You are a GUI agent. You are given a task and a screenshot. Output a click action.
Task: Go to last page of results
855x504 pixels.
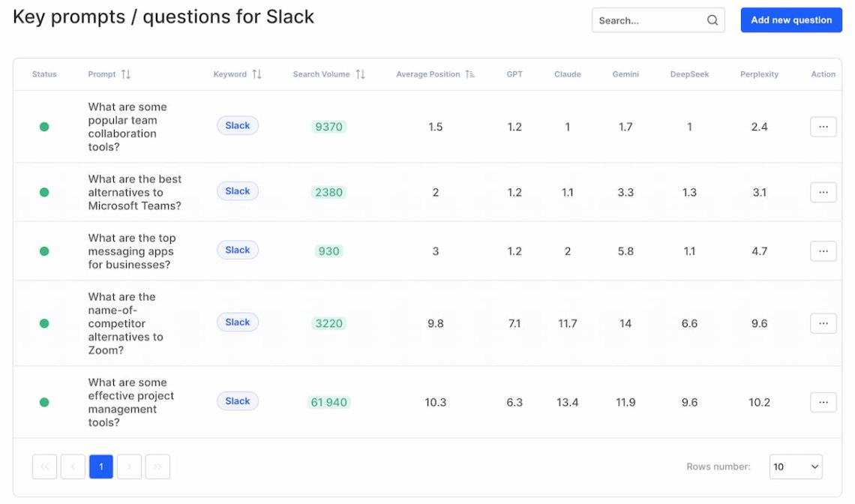[x=157, y=466]
